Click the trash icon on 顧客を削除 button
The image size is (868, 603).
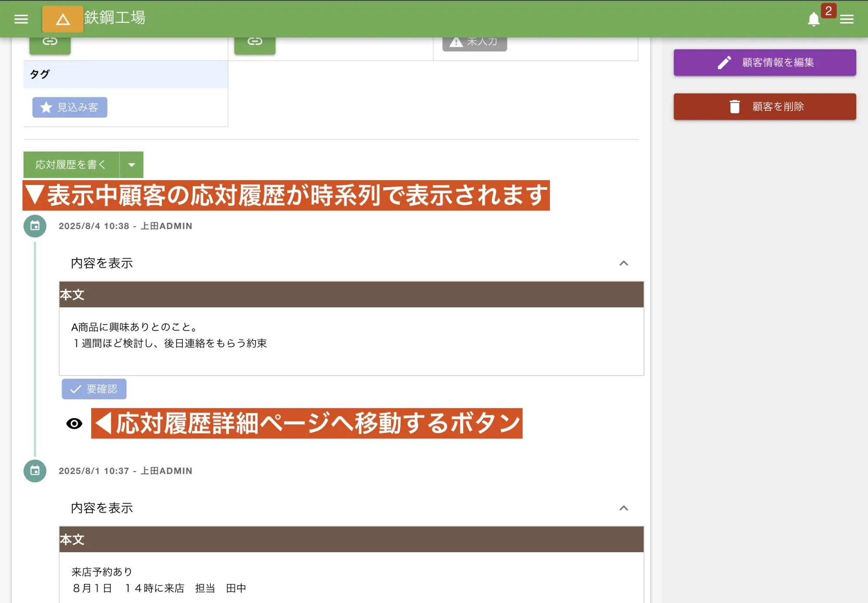[x=734, y=106]
